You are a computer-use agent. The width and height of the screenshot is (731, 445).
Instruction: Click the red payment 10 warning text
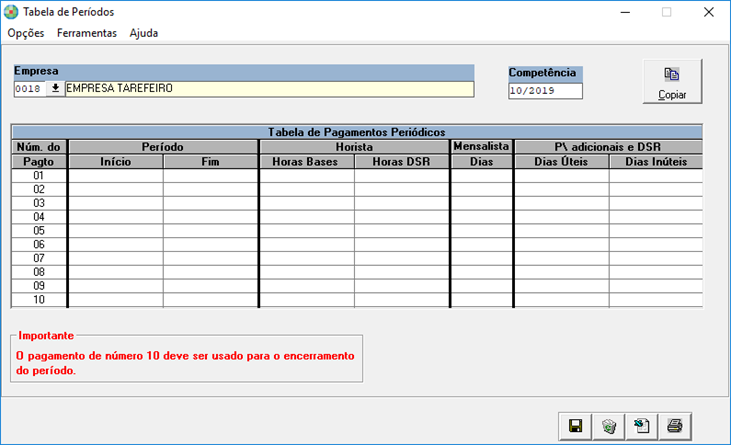point(185,363)
